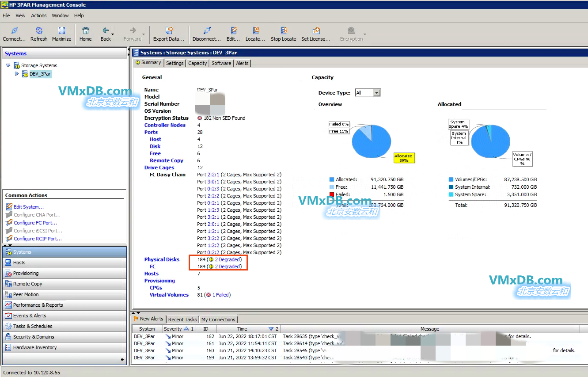The image size is (588, 377).
Task: Click 2 Degraded link beside FC
Action: tap(228, 267)
